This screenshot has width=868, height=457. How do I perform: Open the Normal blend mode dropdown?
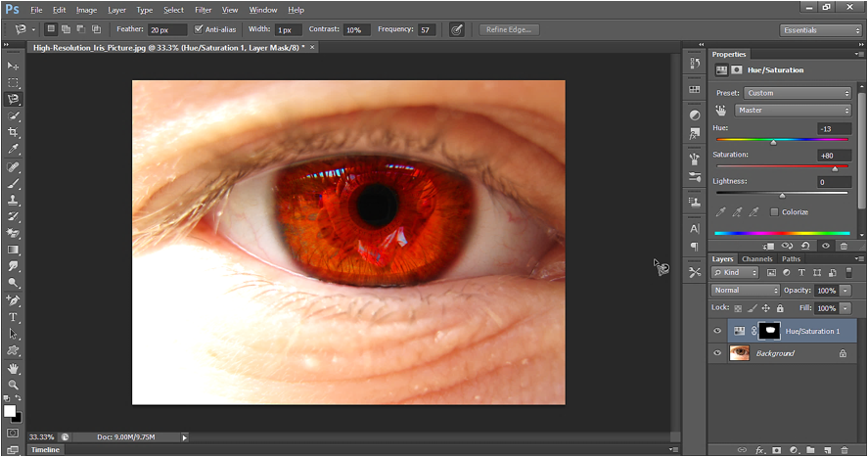tap(746, 291)
